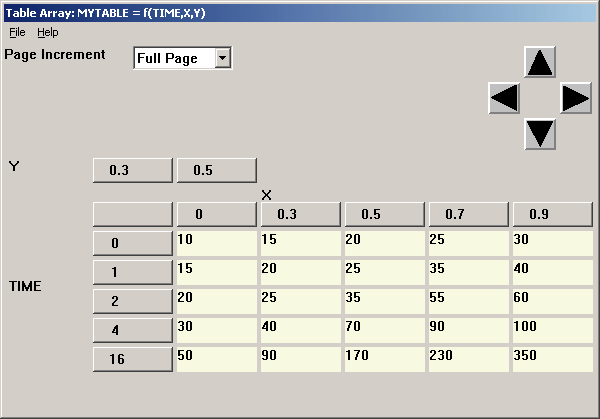The image size is (600, 419).
Task: Click cell value 20 in TIME row 1
Action: pyautogui.click(x=301, y=272)
